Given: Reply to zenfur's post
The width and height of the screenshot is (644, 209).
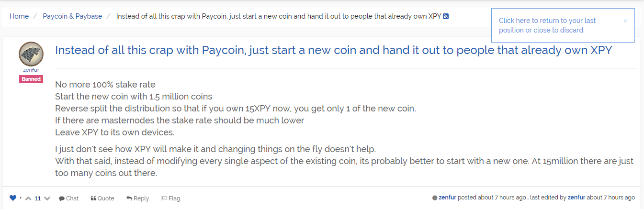Looking at the screenshot, I should [x=137, y=198].
